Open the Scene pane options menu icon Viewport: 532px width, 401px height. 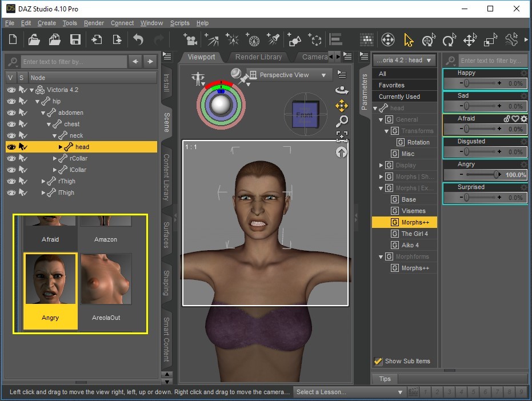click(x=167, y=56)
